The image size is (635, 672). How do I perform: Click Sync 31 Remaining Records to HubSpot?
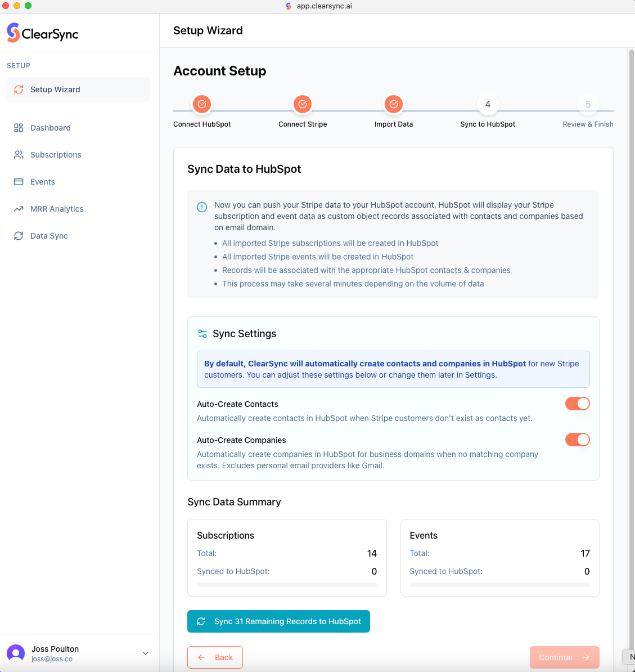[x=278, y=621]
